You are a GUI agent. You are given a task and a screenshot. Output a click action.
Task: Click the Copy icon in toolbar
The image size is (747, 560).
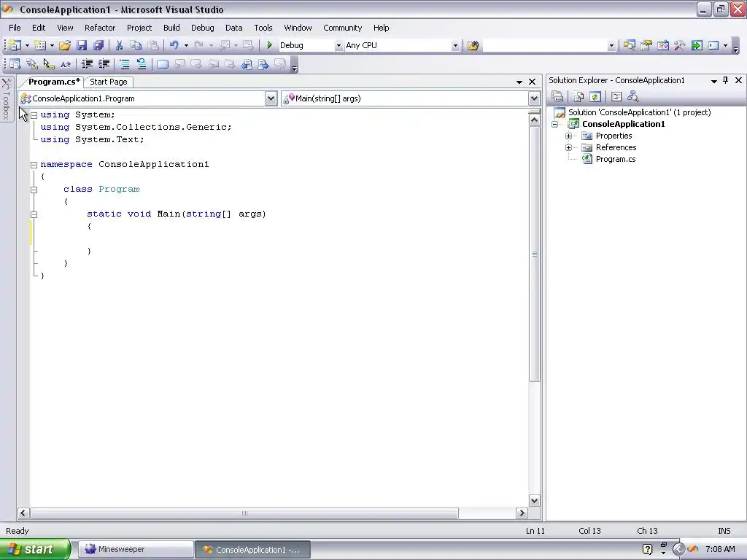136,45
